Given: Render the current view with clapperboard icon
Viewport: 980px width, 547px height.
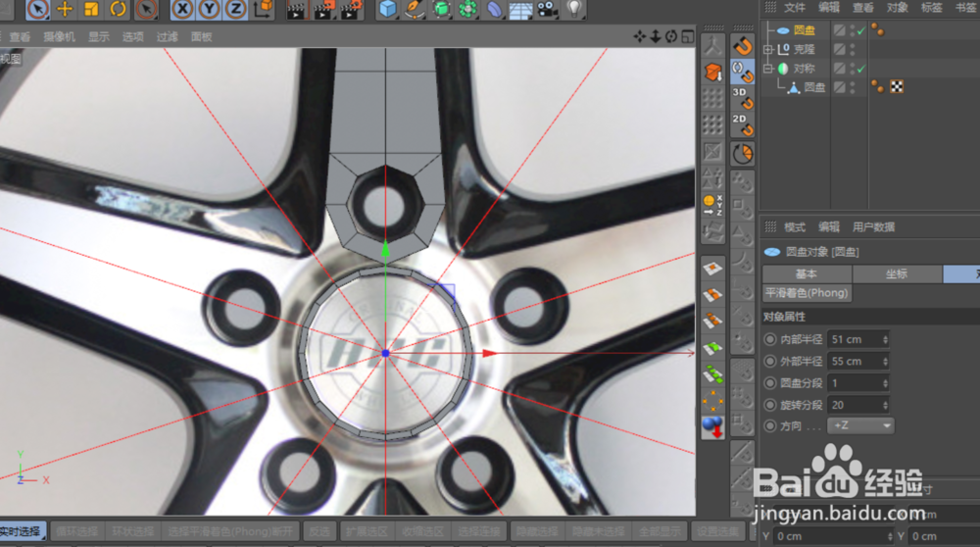Looking at the screenshot, I should click(298, 10).
